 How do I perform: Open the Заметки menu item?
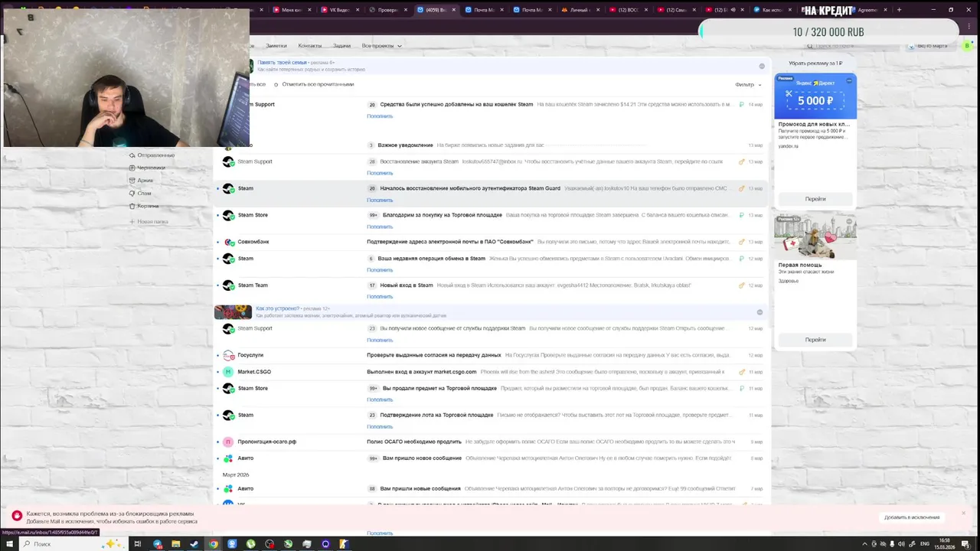[276, 46]
